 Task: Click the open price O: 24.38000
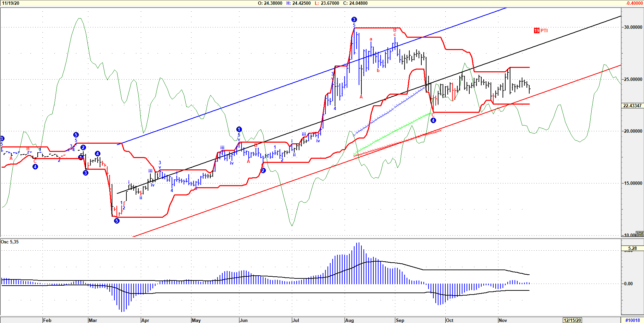click(270, 3)
